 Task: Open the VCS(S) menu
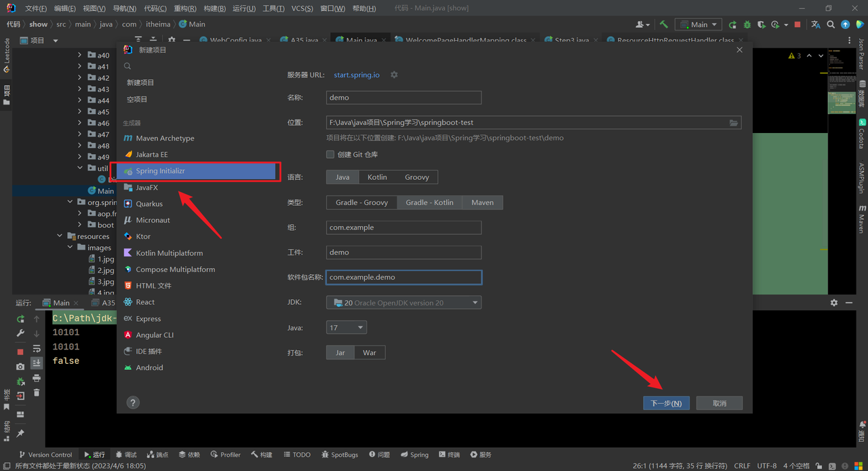pyautogui.click(x=302, y=9)
